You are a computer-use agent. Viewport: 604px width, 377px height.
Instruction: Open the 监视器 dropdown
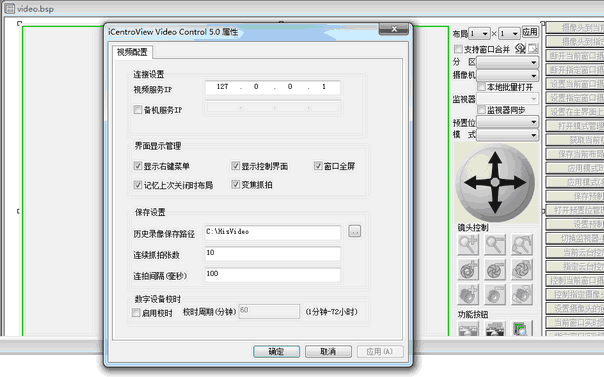(x=508, y=99)
